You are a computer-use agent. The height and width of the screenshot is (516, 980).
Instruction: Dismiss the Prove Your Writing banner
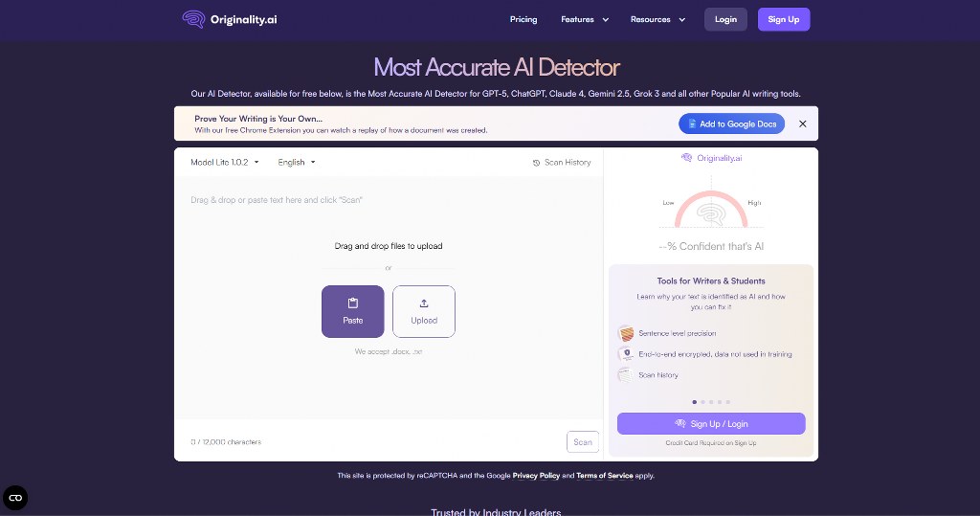point(803,123)
